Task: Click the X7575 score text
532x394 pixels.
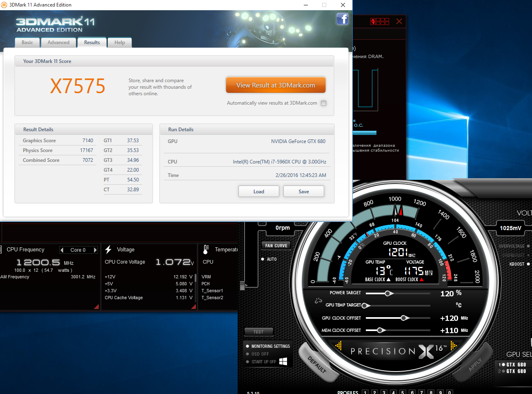Action: pyautogui.click(x=78, y=86)
